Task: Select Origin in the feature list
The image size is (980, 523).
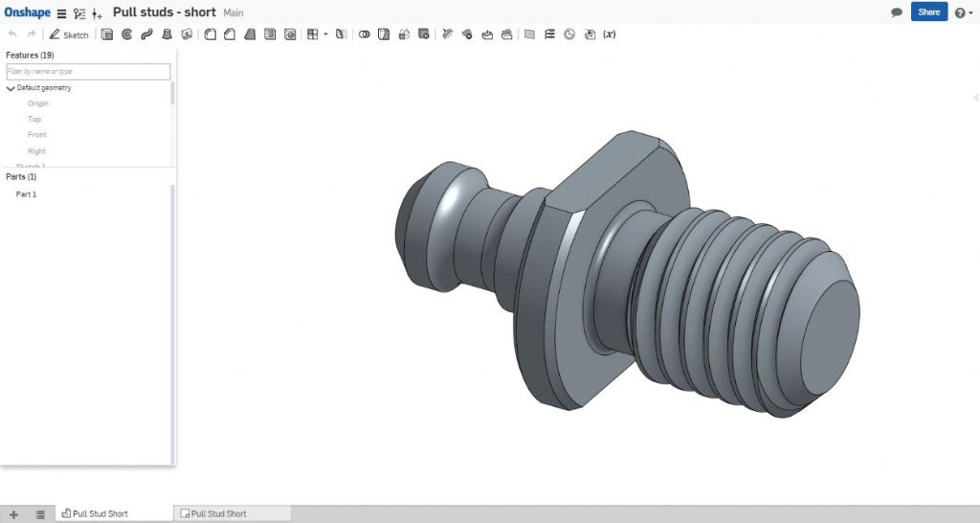Action: (x=38, y=103)
